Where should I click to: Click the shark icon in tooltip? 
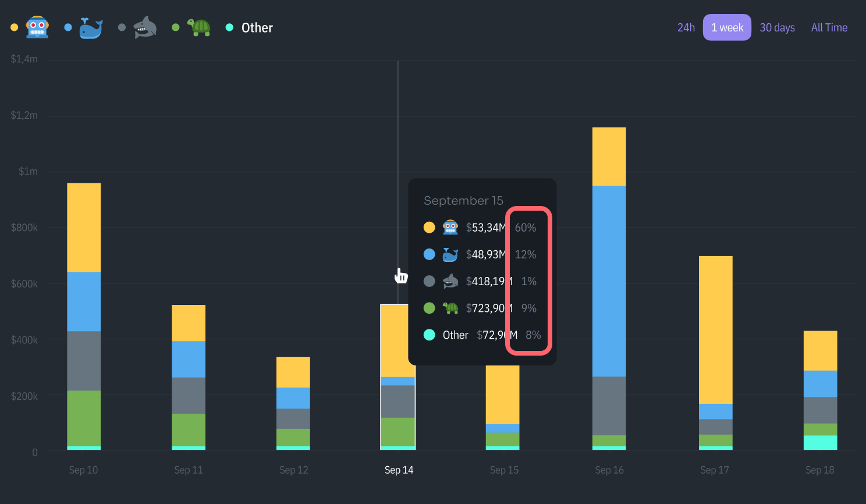pyautogui.click(x=450, y=281)
